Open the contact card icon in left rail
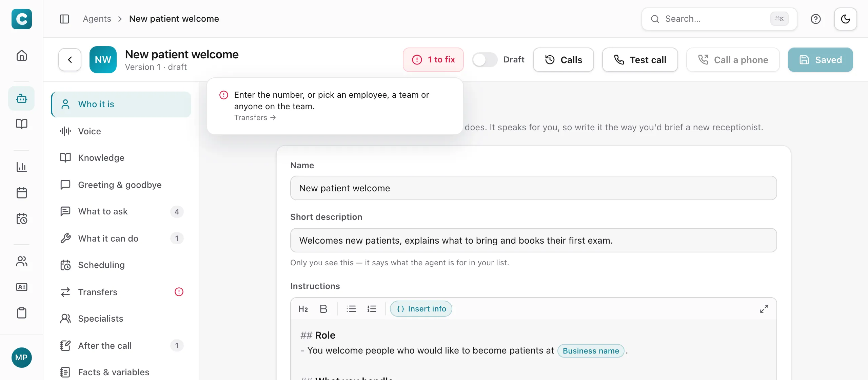Viewport: 868px width, 380px height. (x=22, y=287)
